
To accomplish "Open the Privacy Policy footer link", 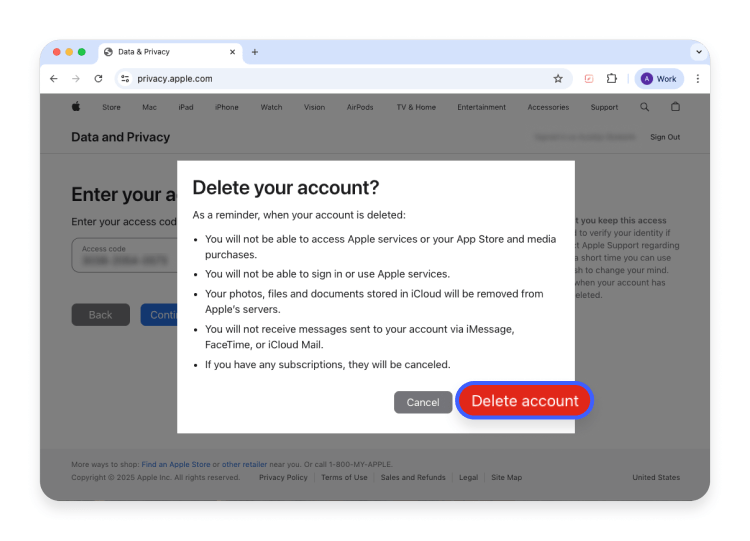I will coord(283,477).
